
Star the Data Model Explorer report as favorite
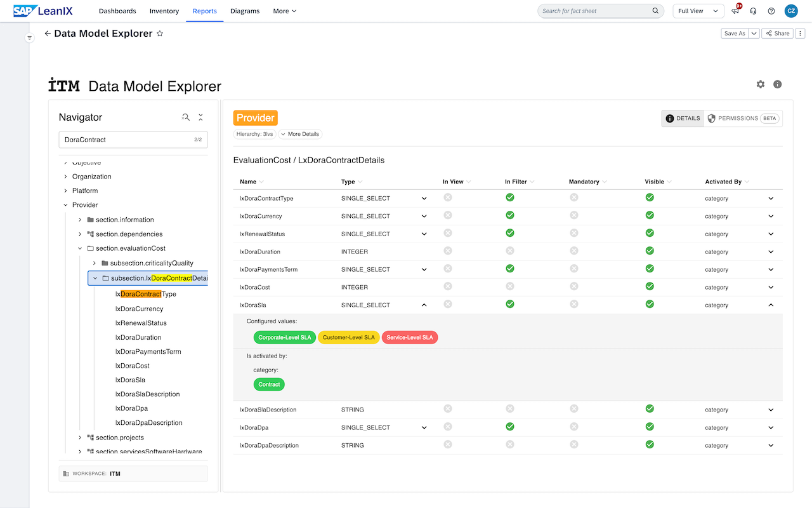click(160, 34)
